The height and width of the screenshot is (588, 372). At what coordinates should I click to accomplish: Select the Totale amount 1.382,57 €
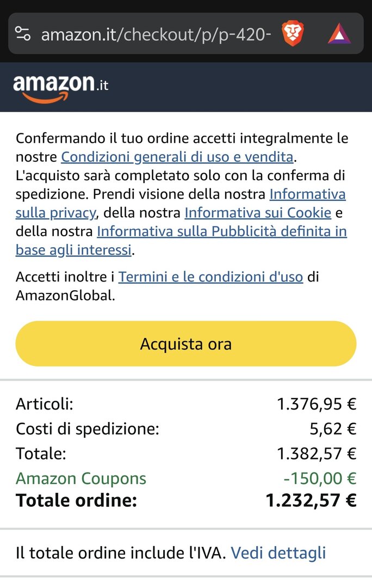click(317, 453)
